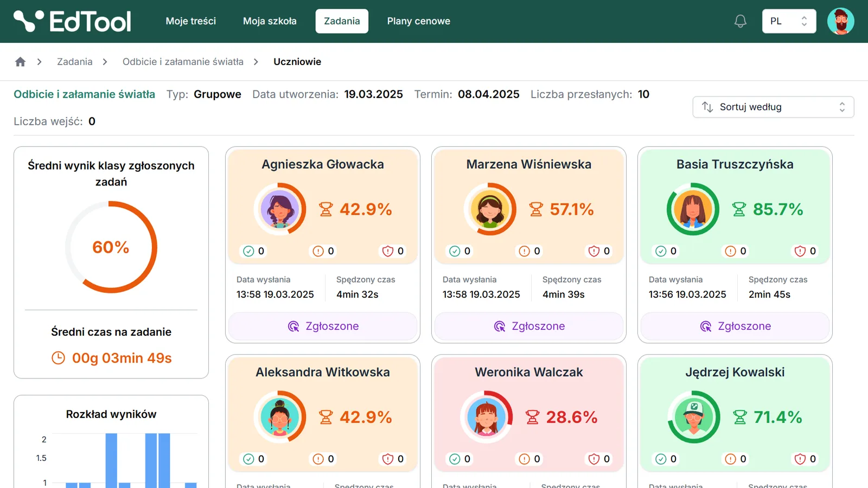868x488 pixels.
Task: Click Basia Truszczyńska's avatar
Action: point(693,209)
